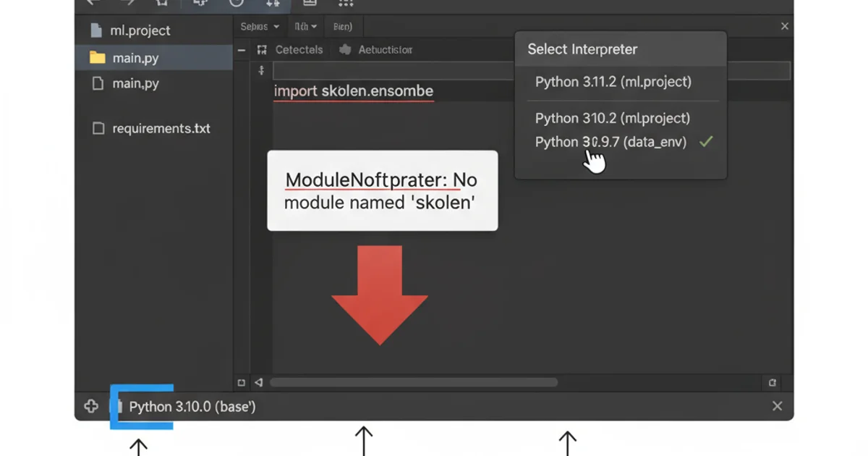Select the checked Python 30.9.7 (data_env) interpreter
The height and width of the screenshot is (456, 868).
click(611, 142)
